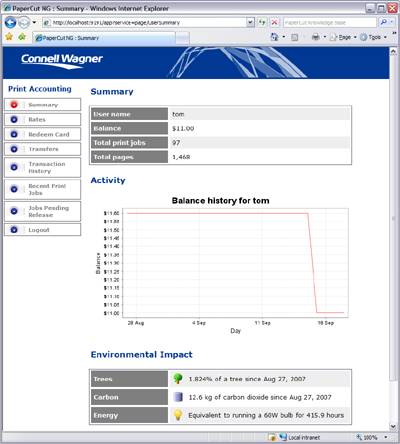Viewport: 400px width, 444px height.
Task: Go to Transaction History page
Action: click(42, 167)
